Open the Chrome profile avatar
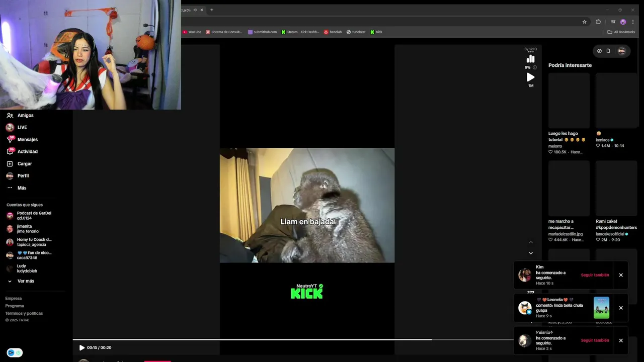The image size is (644, 362). click(x=623, y=22)
